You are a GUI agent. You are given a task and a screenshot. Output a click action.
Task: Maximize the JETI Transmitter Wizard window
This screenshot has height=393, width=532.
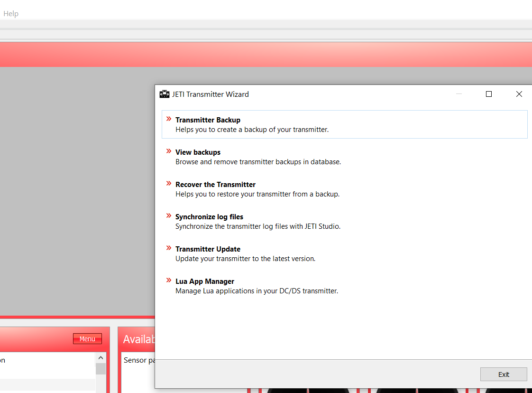coord(488,94)
